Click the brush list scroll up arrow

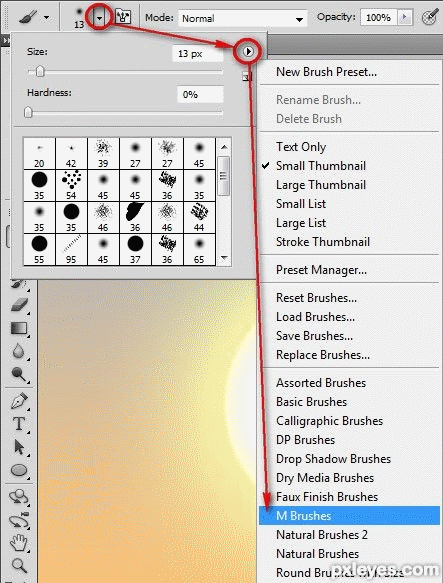[224, 147]
